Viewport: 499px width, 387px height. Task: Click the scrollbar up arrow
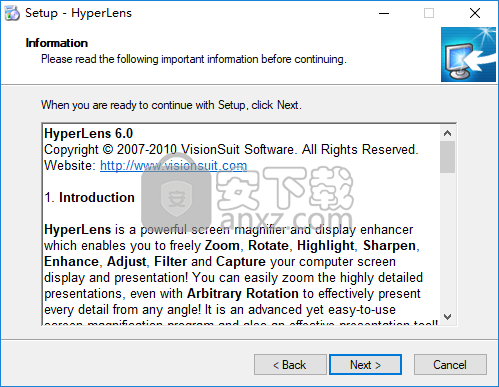click(x=447, y=133)
